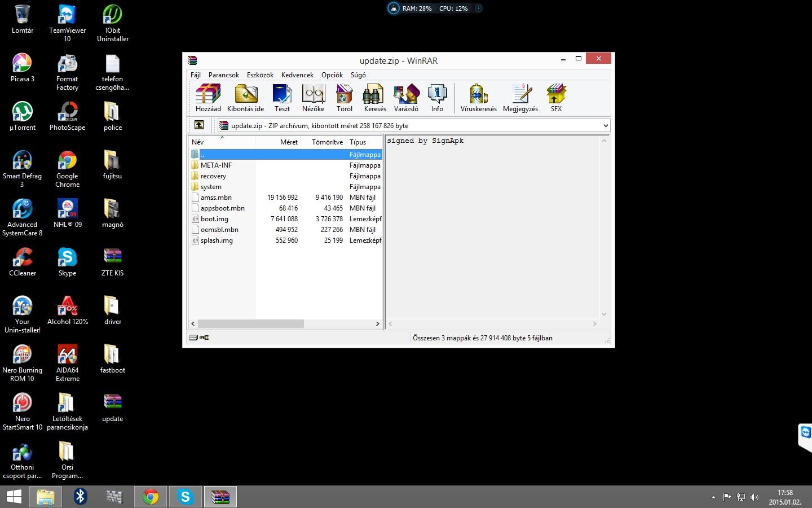Image resolution: width=812 pixels, height=508 pixels.
Task: Click comment pane scroll down arrow
Action: (604, 314)
